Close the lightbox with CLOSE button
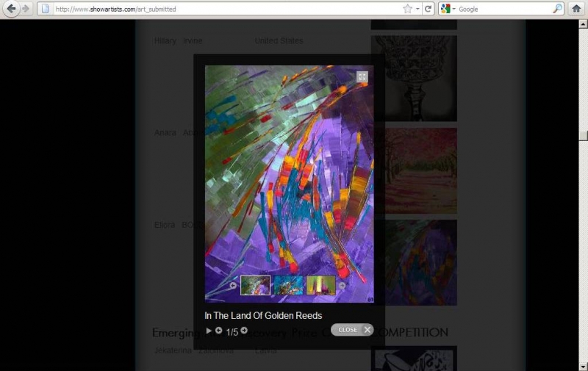Image resolution: width=588 pixels, height=371 pixels. point(352,330)
